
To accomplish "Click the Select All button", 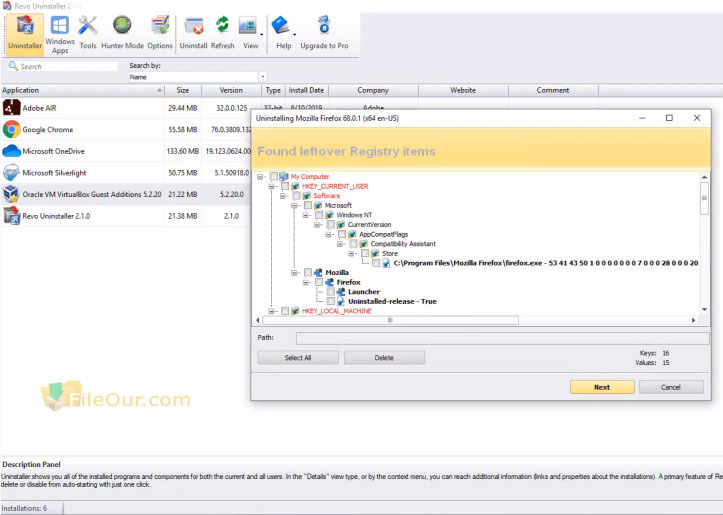I will (x=298, y=358).
